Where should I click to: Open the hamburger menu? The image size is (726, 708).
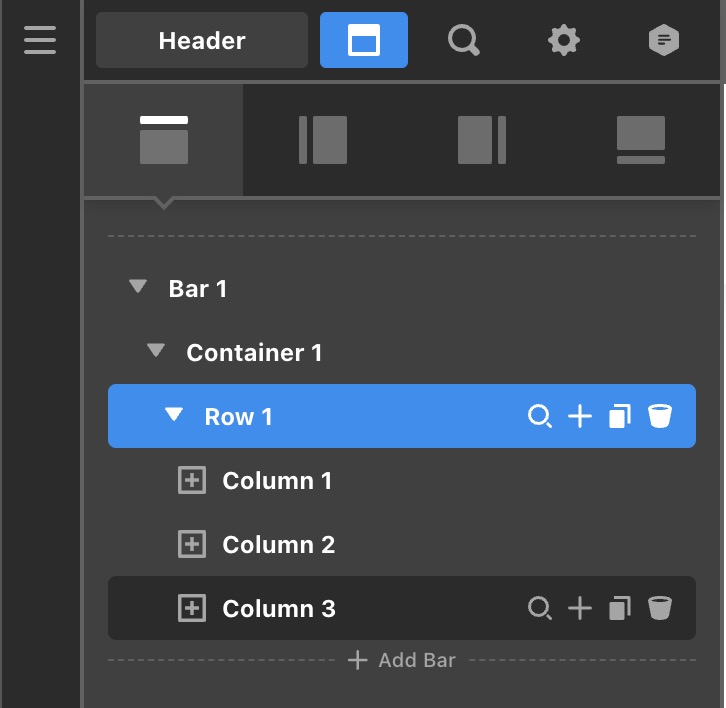tap(40, 40)
